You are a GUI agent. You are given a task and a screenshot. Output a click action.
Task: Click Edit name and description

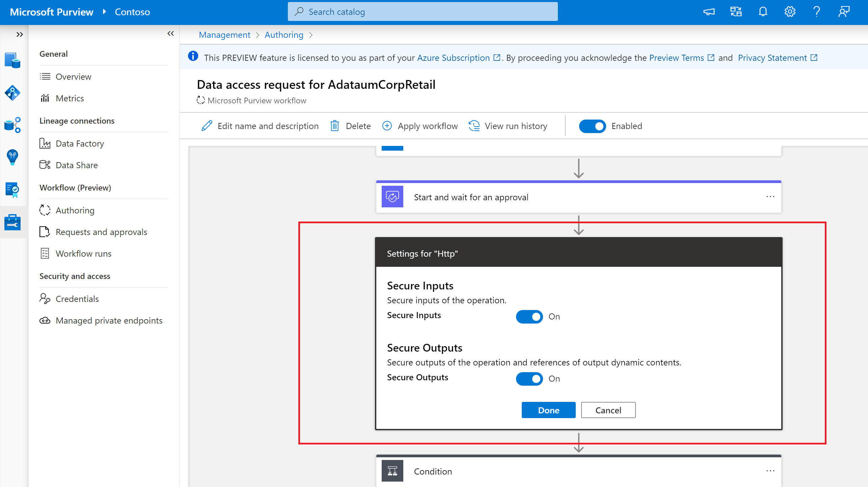[260, 126]
